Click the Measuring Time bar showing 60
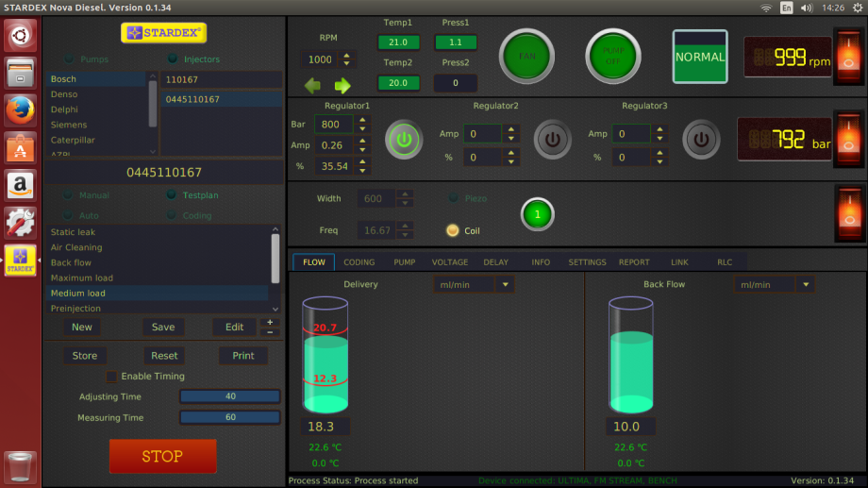Viewport: 868px width, 488px height. [x=230, y=417]
